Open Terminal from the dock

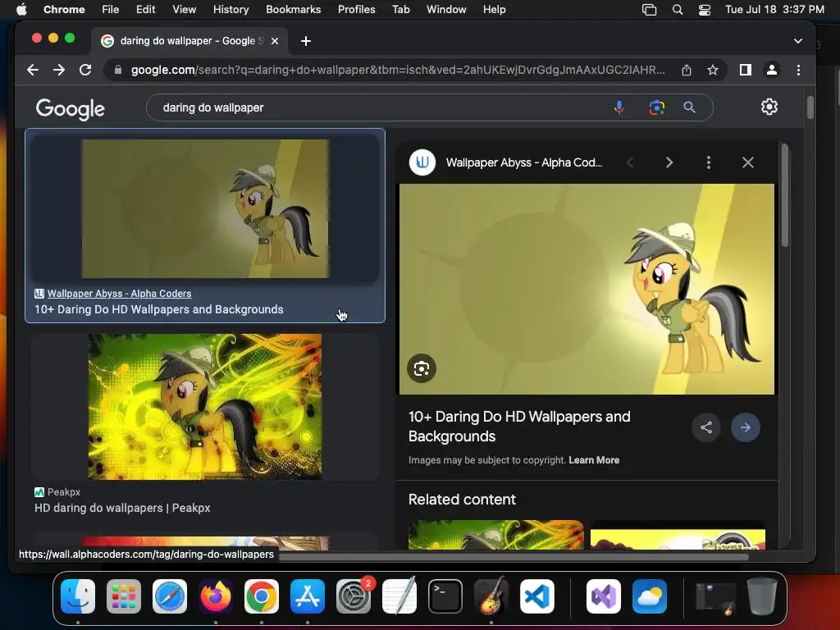pyautogui.click(x=445, y=596)
